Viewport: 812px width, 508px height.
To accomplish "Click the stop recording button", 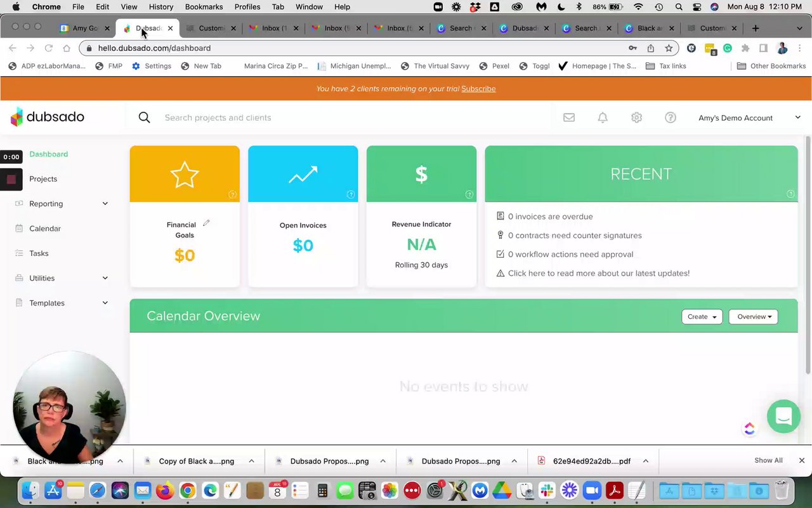I will click(x=11, y=180).
